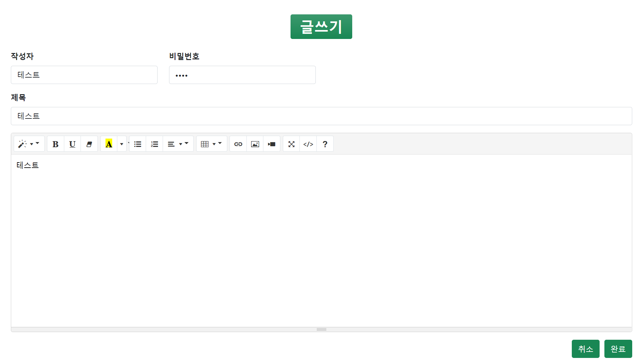Viewport: 637px width, 364px height.
Task: Open the insert link dialog
Action: (238, 144)
